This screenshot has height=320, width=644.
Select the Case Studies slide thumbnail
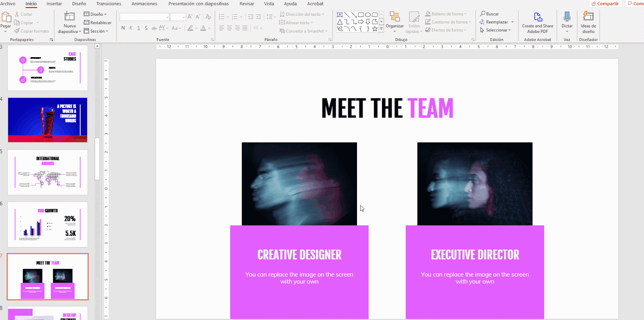(47, 68)
